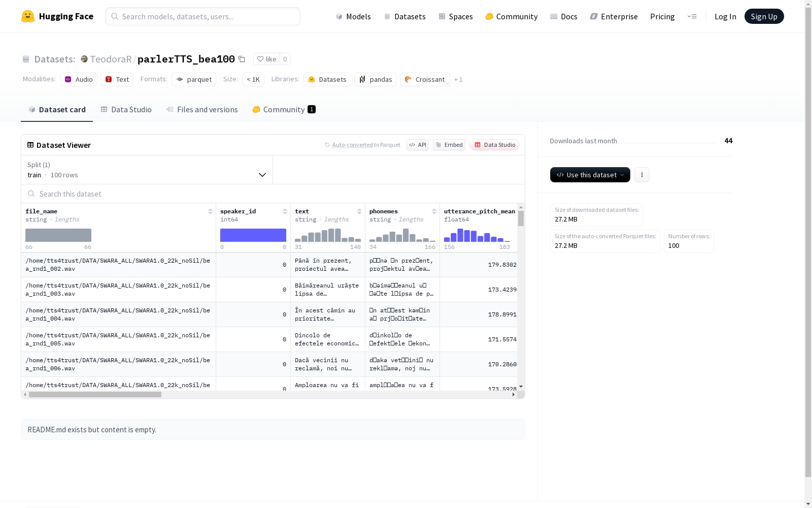Focus the Search this dataset field
The width and height of the screenshot is (812, 508).
coord(273,194)
